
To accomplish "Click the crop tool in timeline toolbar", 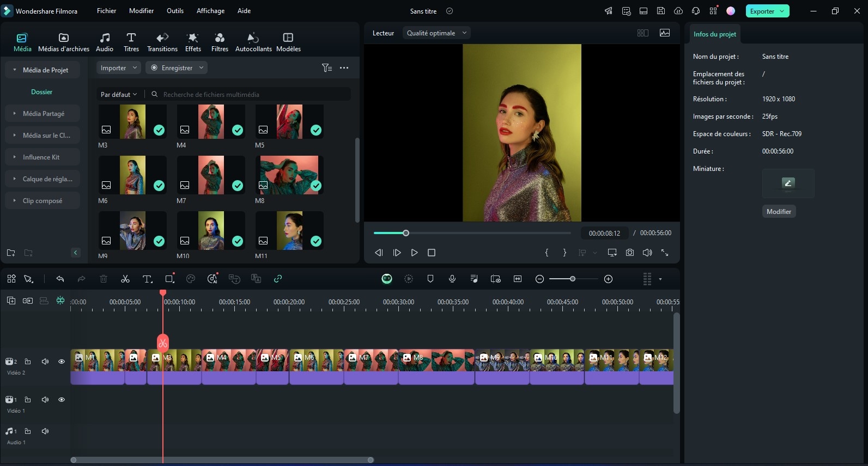I will click(169, 279).
